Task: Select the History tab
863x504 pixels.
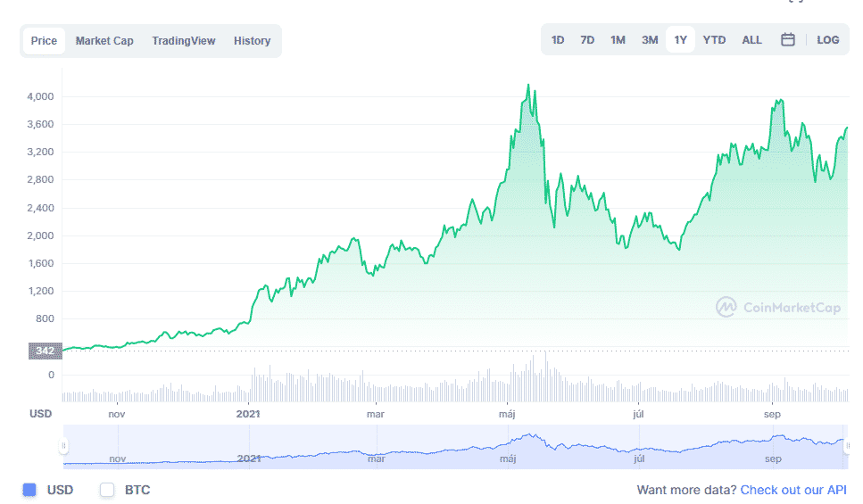Action: coord(252,41)
